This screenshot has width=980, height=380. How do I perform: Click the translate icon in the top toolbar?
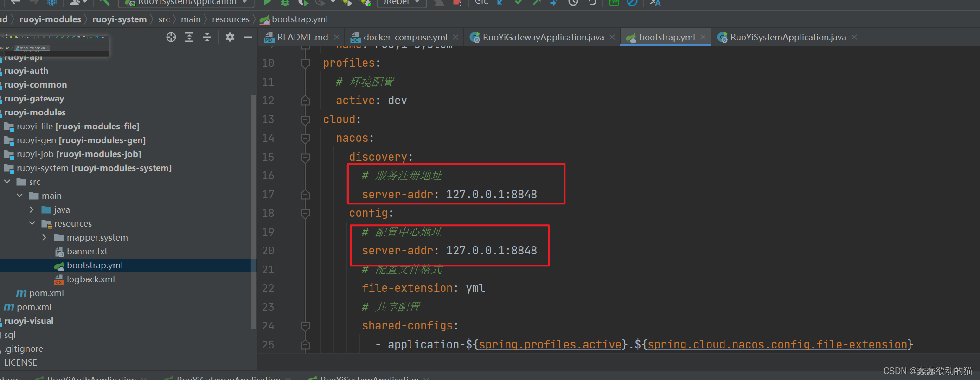pos(655,2)
